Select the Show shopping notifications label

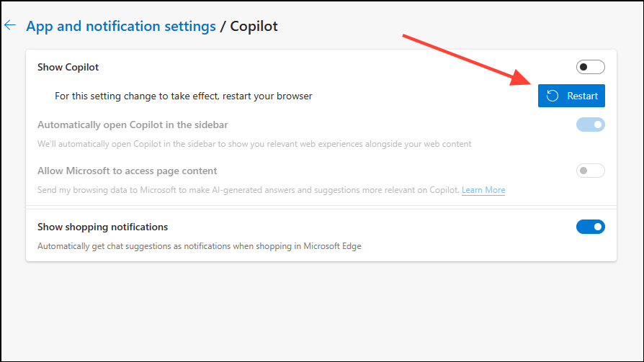102,227
